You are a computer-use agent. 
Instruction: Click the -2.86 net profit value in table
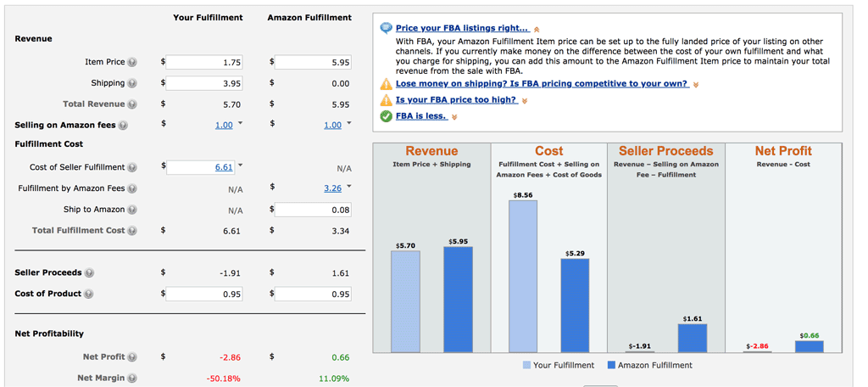[x=229, y=357]
